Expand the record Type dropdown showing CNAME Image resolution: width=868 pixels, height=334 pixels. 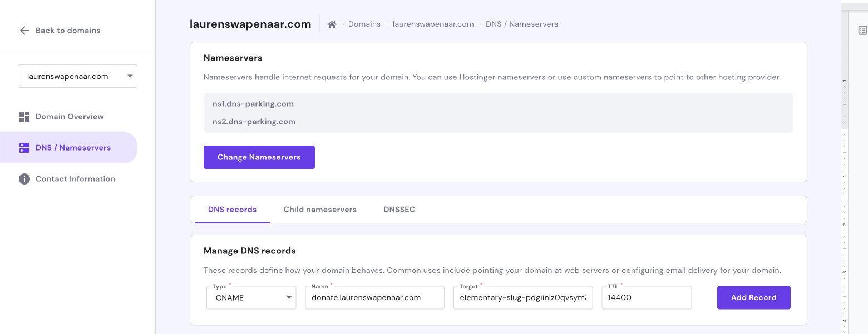pyautogui.click(x=250, y=297)
